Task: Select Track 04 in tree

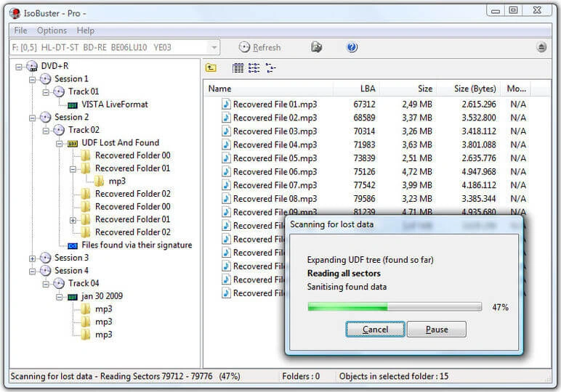Action: (84, 283)
